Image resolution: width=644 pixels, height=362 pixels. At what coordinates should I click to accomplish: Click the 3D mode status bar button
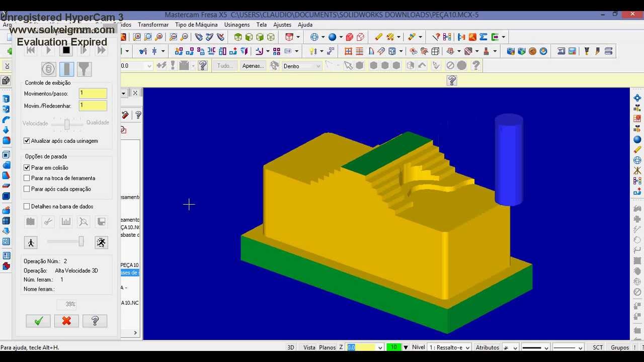point(291,347)
